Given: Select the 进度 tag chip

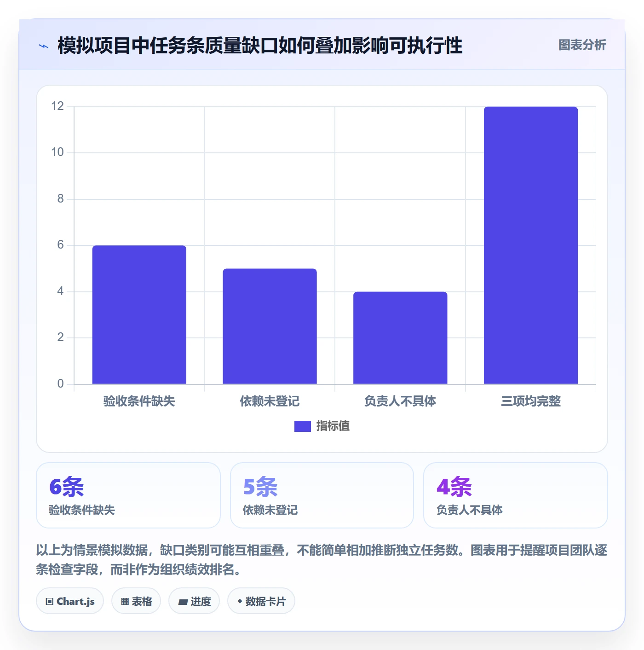Looking at the screenshot, I should [194, 601].
